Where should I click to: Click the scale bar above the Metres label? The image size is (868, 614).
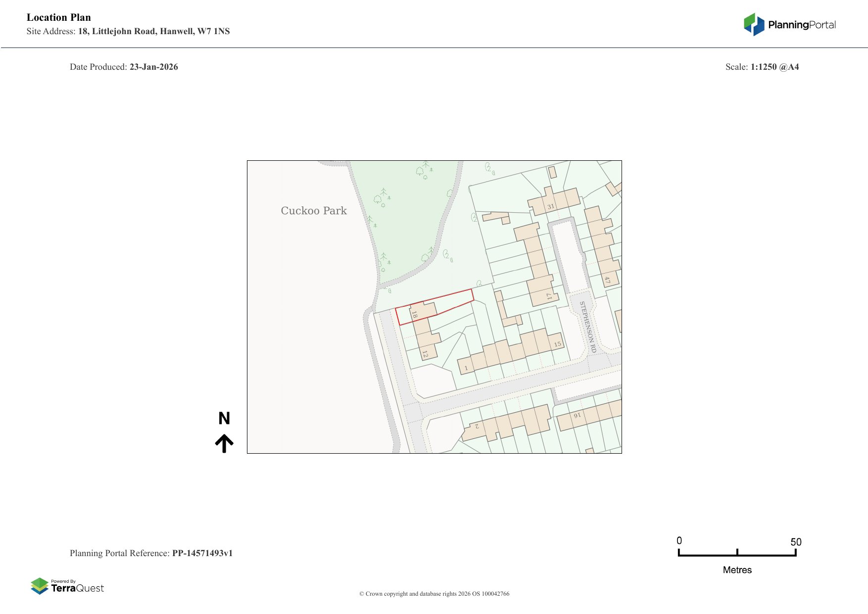[737, 554]
